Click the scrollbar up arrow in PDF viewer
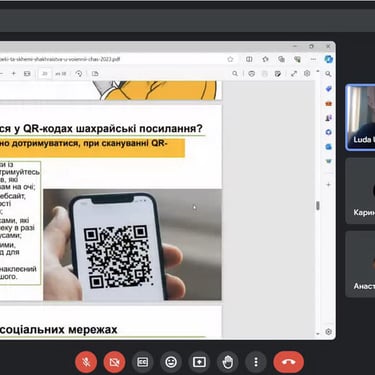Image resolution: width=375 pixels, height=375 pixels. click(318, 71)
